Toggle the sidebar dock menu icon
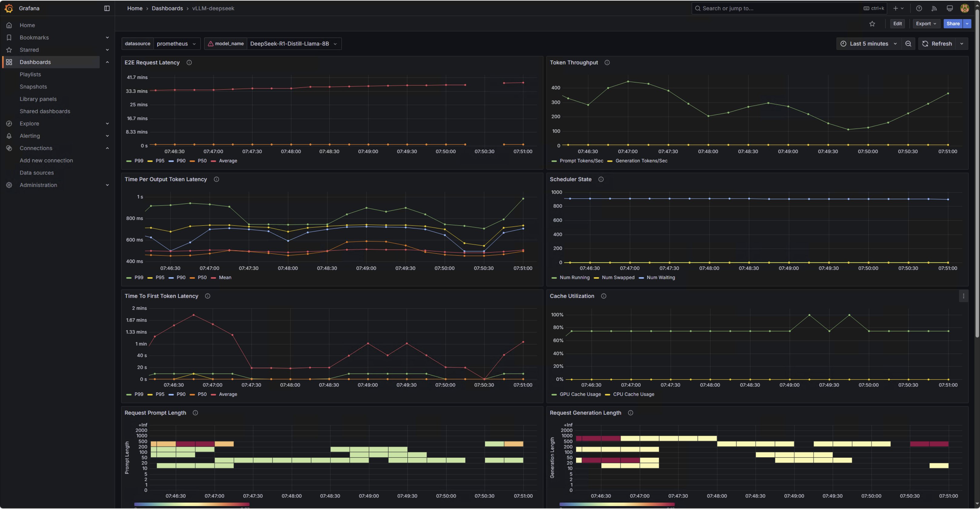 (107, 8)
